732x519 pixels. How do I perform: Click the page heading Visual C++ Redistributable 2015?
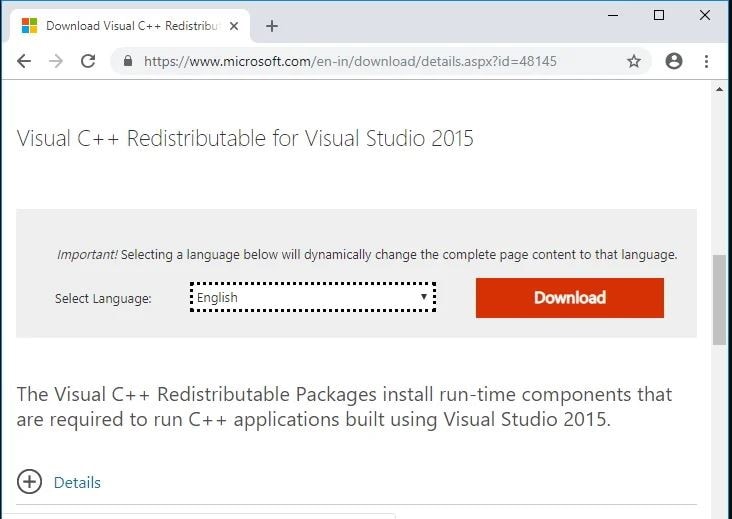[245, 139]
